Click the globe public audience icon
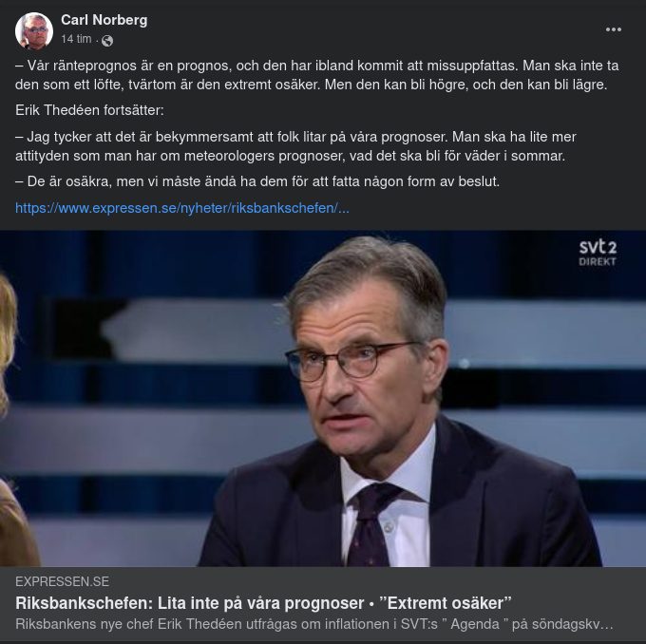 coord(107,40)
